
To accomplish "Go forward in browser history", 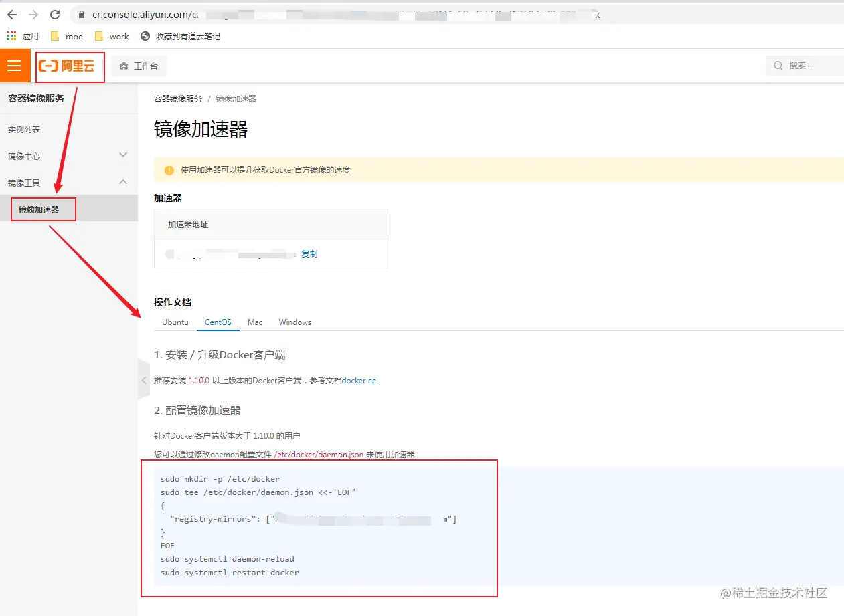I will [33, 14].
